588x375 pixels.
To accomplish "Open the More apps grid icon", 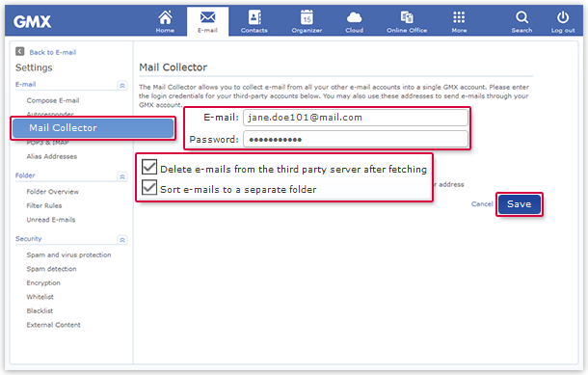I will click(459, 17).
